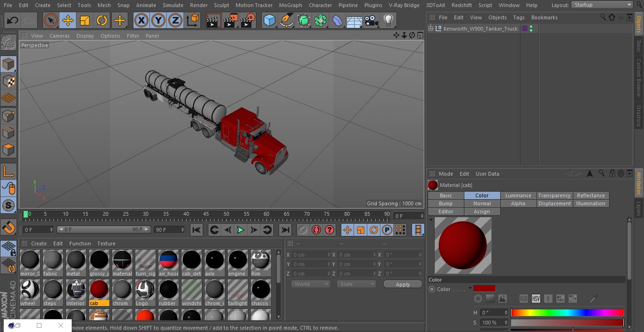
Task: Click the lock icon in Attributes panel
Action: click(612, 173)
